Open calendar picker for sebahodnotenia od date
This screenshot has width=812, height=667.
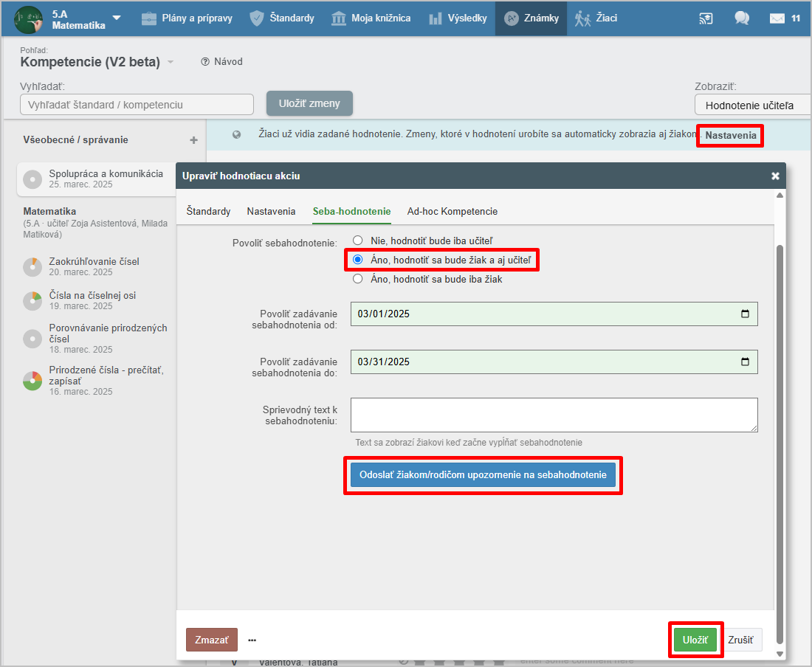[745, 314]
